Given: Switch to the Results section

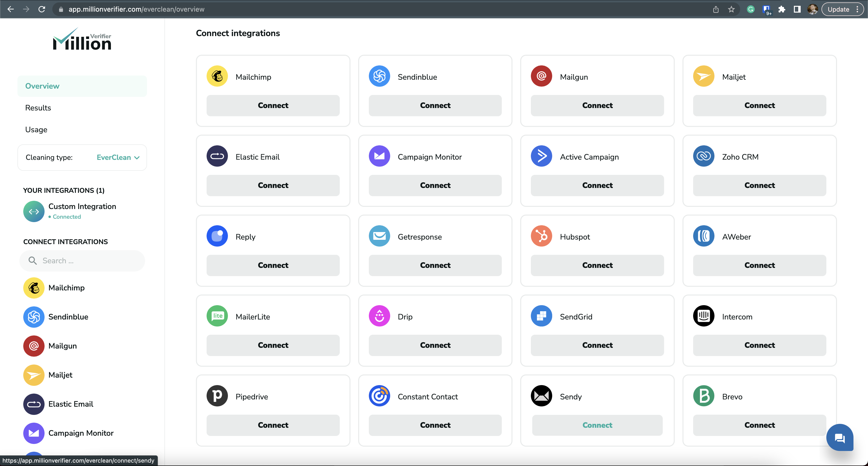Looking at the screenshot, I should 38,108.
